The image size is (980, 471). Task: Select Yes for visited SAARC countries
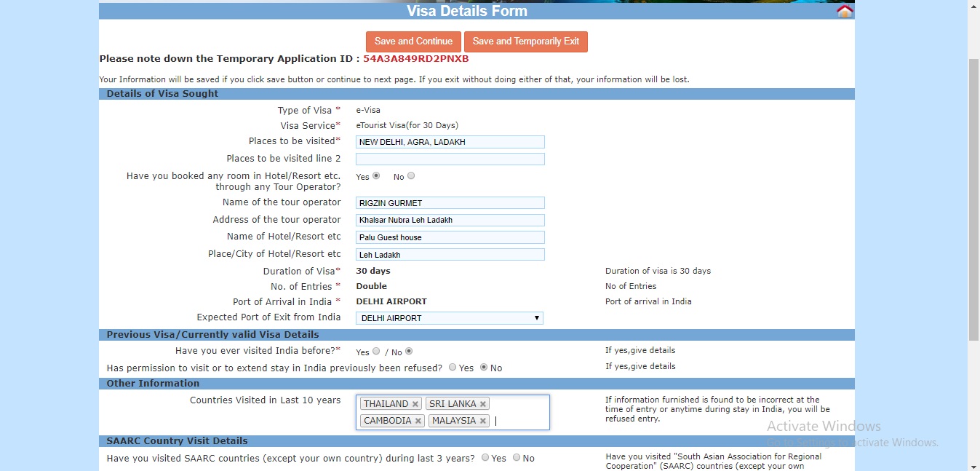[x=485, y=458]
